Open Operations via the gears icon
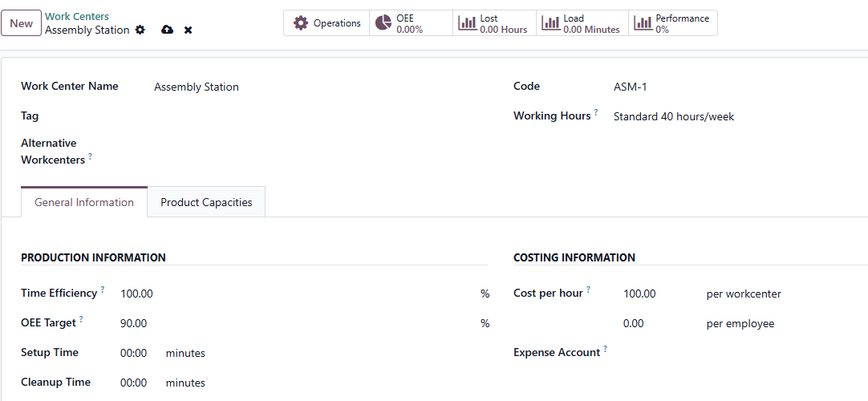Viewport: 868px width, 401px height. [x=301, y=23]
